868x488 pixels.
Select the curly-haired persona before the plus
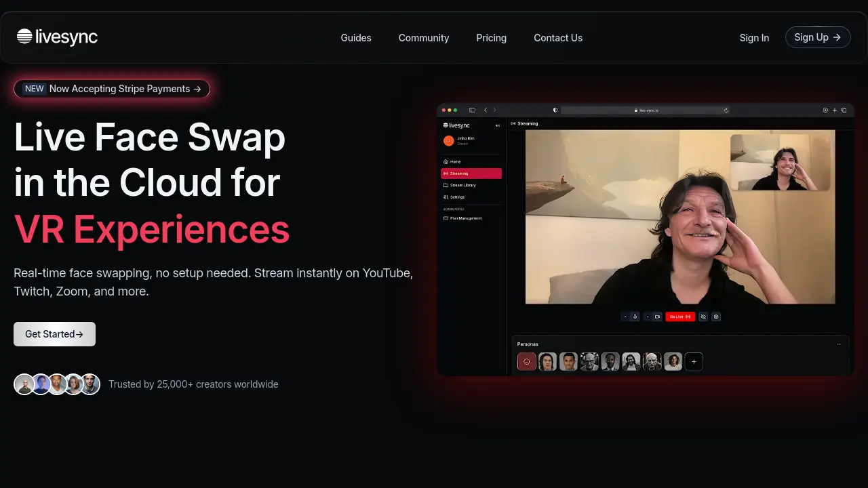[x=673, y=361]
